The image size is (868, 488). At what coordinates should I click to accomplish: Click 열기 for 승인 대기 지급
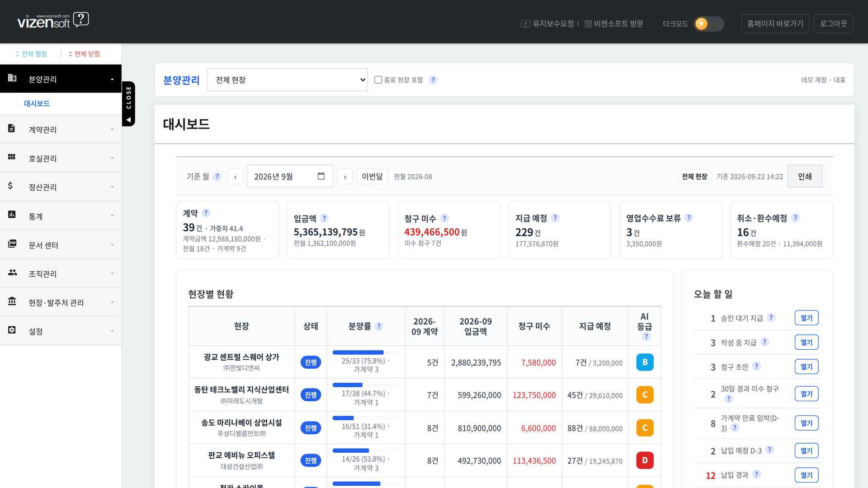[x=806, y=318]
